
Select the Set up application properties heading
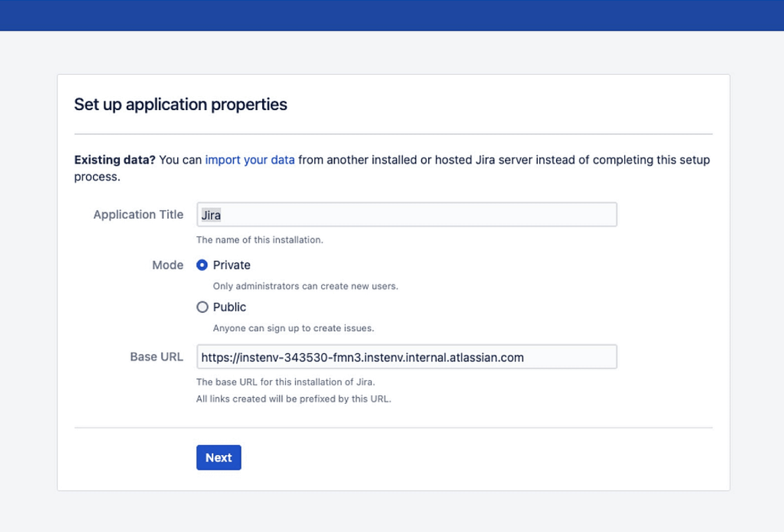pyautogui.click(x=180, y=105)
